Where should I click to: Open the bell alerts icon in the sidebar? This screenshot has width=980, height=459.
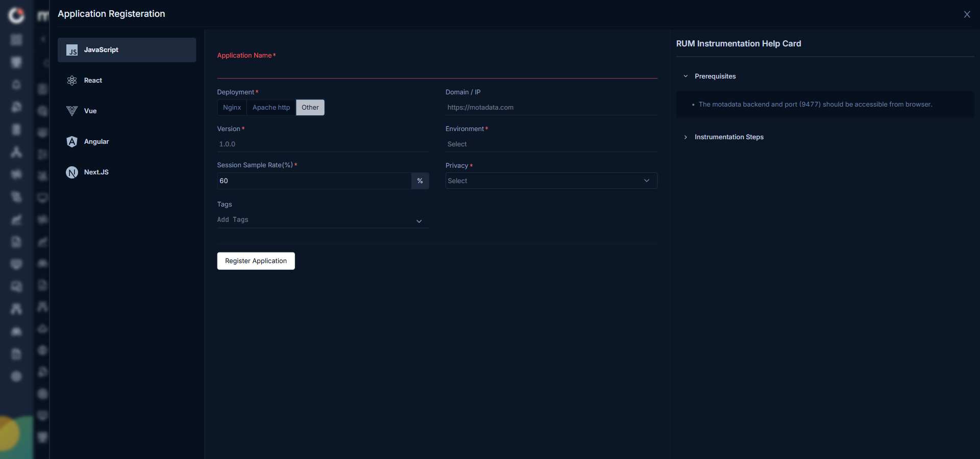[x=16, y=84]
